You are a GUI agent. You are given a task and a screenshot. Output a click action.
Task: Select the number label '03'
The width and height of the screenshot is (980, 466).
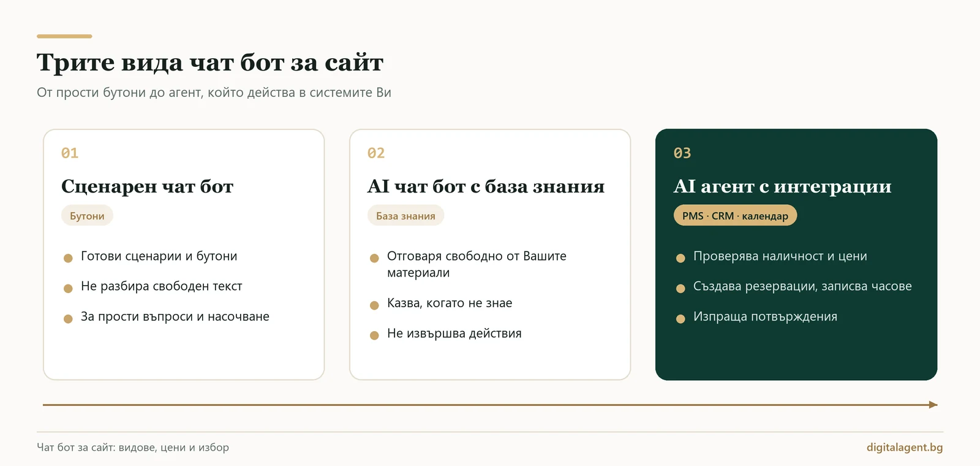[682, 153]
